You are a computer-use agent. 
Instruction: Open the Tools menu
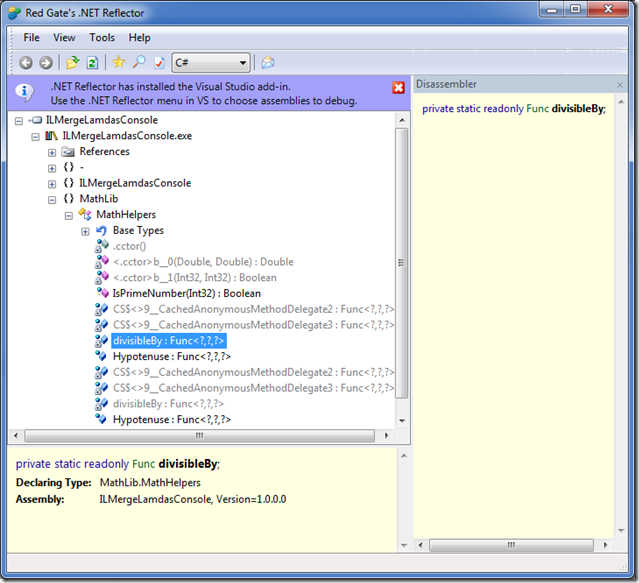(x=102, y=37)
